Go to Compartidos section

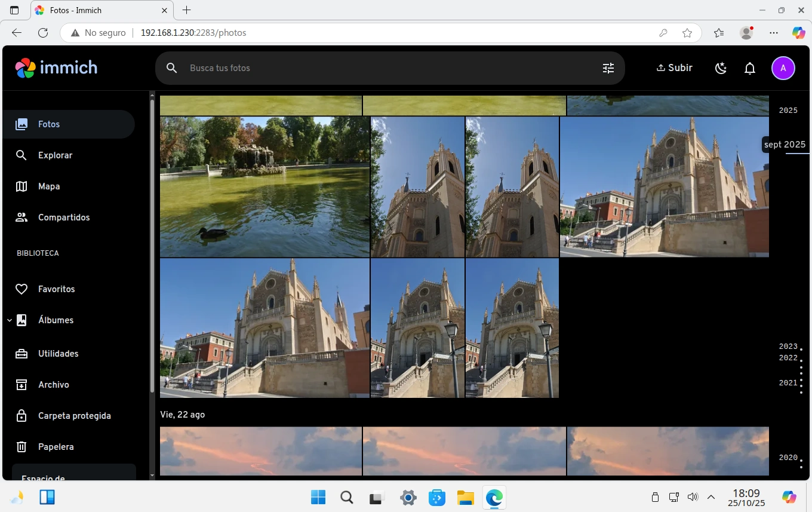[x=63, y=217]
